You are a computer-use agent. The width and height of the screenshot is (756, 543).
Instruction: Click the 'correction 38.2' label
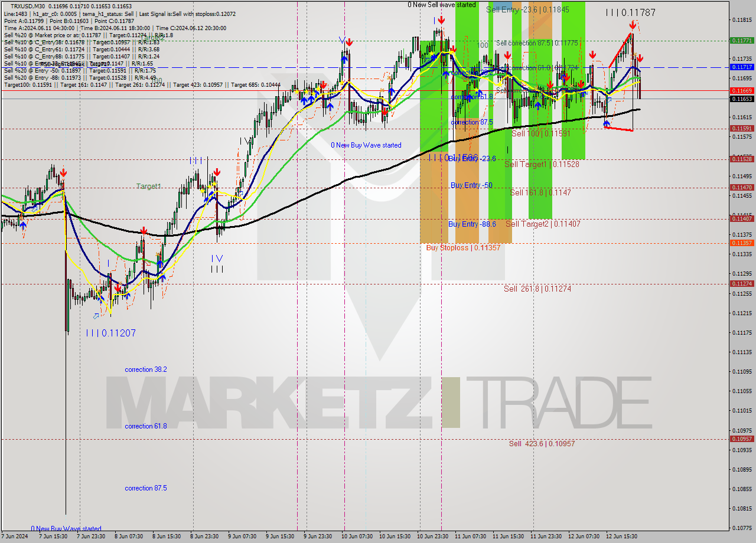click(146, 369)
